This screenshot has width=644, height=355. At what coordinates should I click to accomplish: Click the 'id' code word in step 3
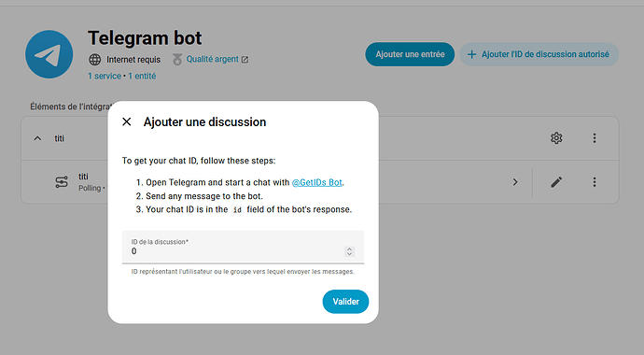point(237,210)
